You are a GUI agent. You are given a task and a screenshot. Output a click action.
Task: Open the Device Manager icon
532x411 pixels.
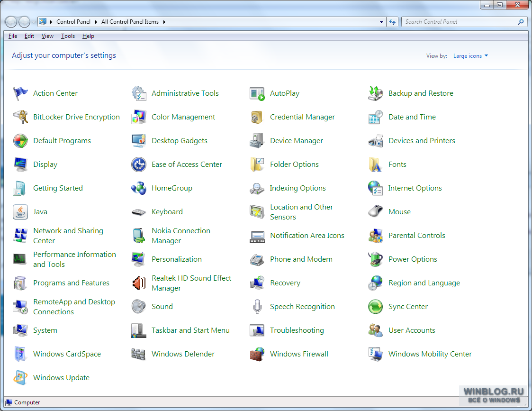[x=257, y=141]
